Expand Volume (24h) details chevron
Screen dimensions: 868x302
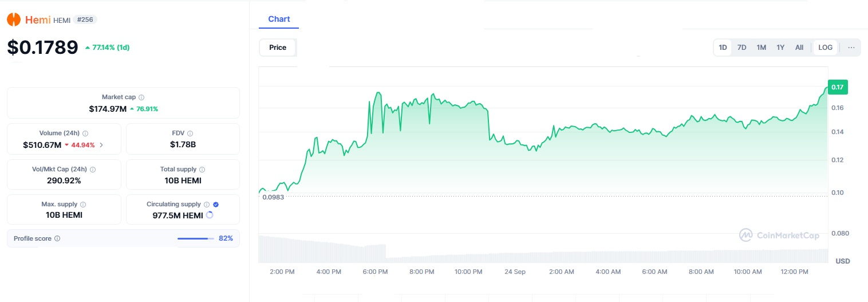(x=101, y=145)
